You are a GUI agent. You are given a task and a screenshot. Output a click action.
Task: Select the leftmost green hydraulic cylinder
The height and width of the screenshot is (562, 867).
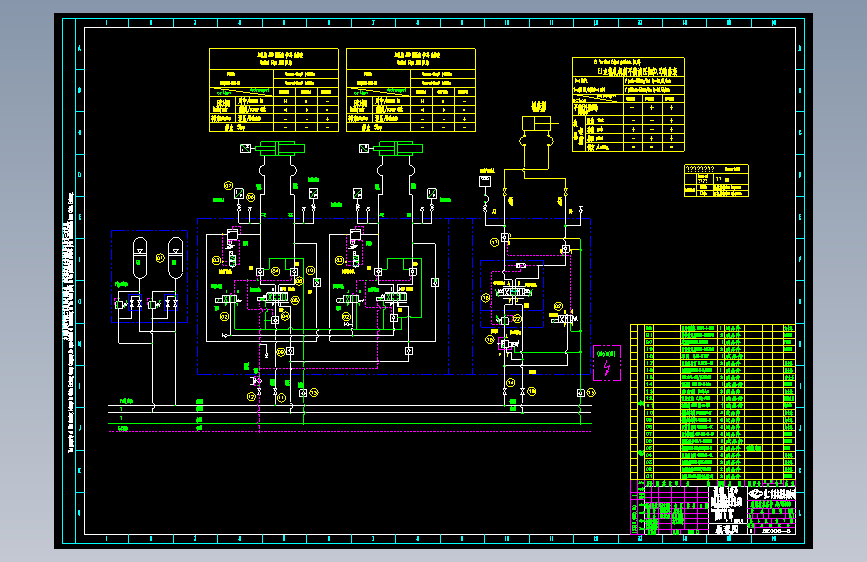tap(279, 148)
